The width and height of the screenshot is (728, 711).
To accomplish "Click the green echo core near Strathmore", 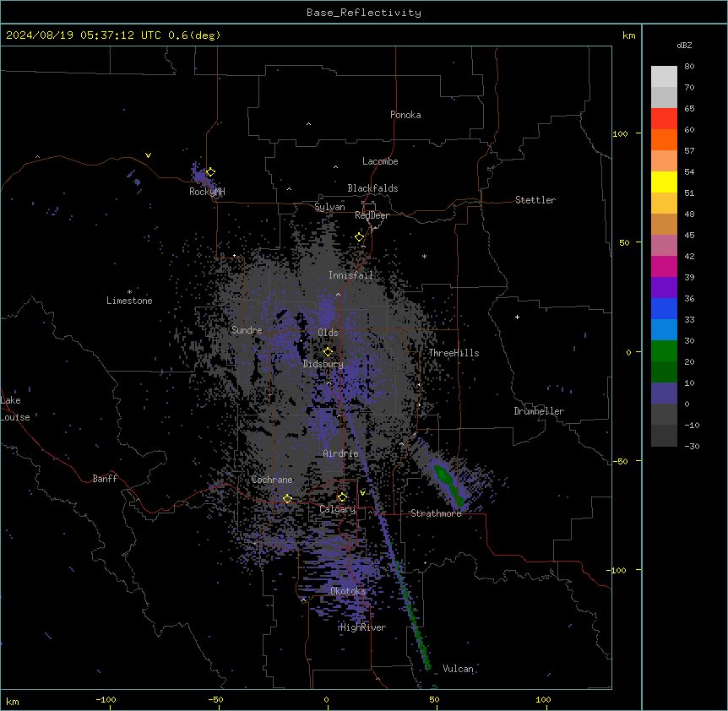I will point(448,485).
